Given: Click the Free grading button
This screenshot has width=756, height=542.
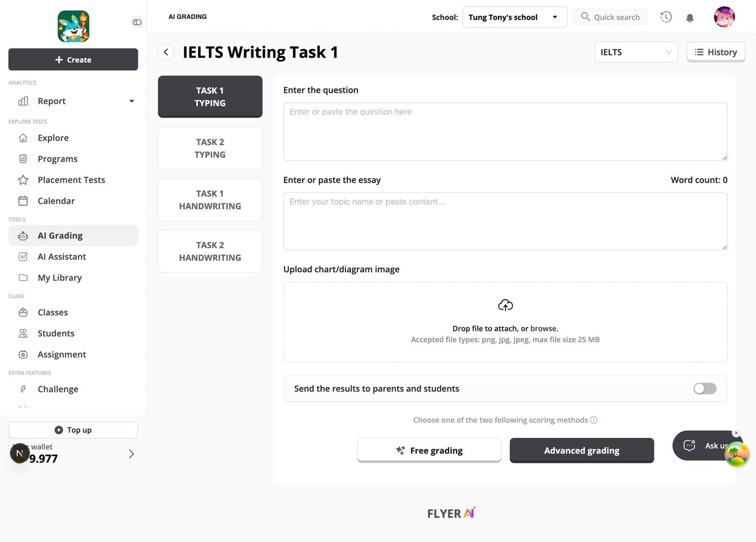Looking at the screenshot, I should click(x=429, y=450).
